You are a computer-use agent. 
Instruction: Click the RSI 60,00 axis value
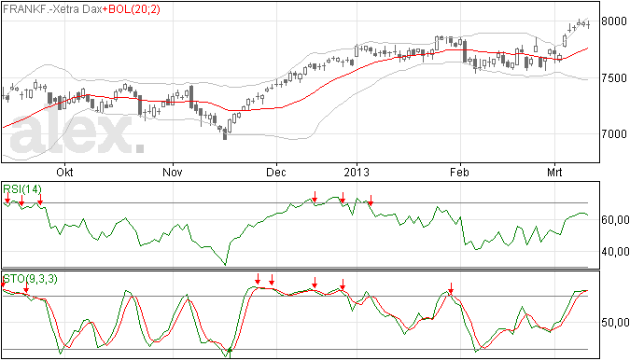point(615,220)
